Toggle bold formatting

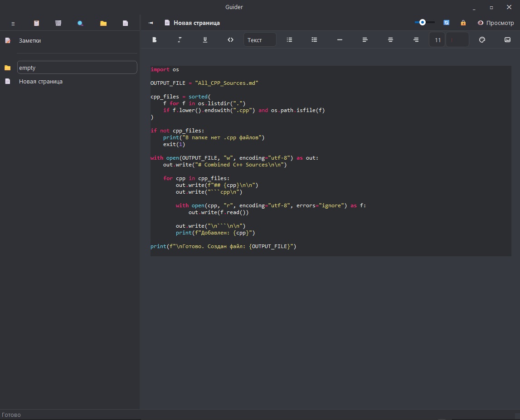[154, 40]
